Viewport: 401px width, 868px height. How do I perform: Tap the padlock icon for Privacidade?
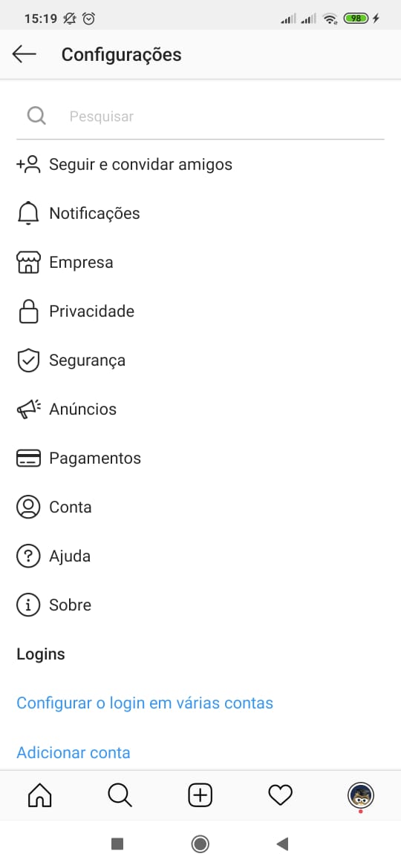28,311
